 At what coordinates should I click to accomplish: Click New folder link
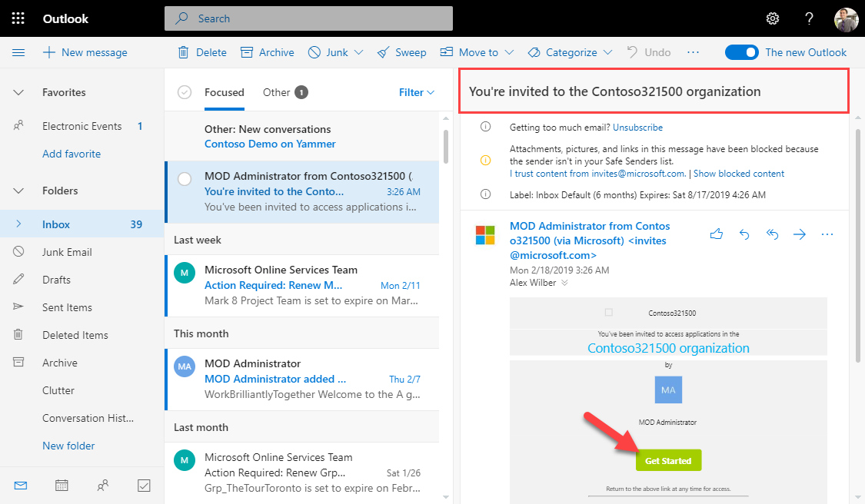point(68,446)
